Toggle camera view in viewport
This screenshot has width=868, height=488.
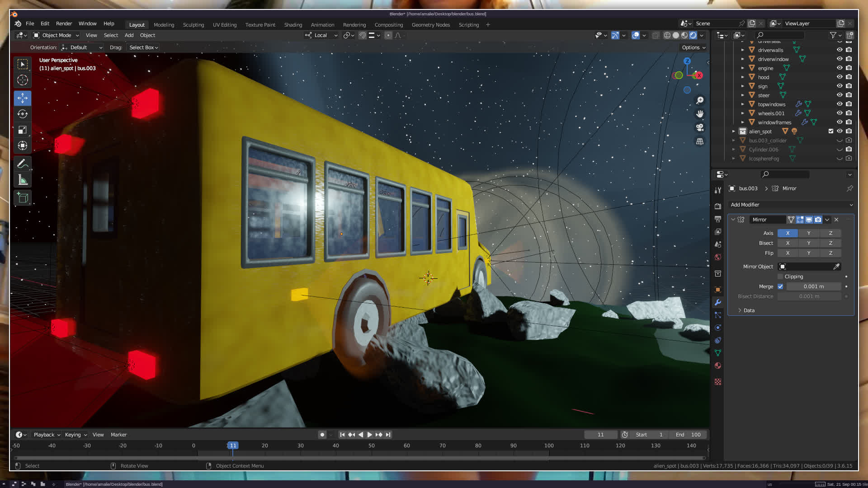700,127
